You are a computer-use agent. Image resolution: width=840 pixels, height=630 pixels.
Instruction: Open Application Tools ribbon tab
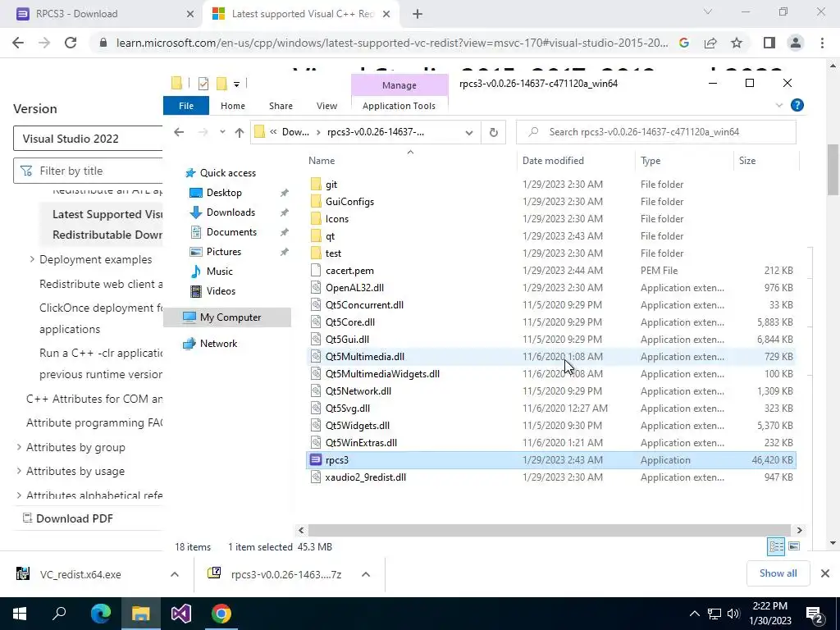(399, 106)
